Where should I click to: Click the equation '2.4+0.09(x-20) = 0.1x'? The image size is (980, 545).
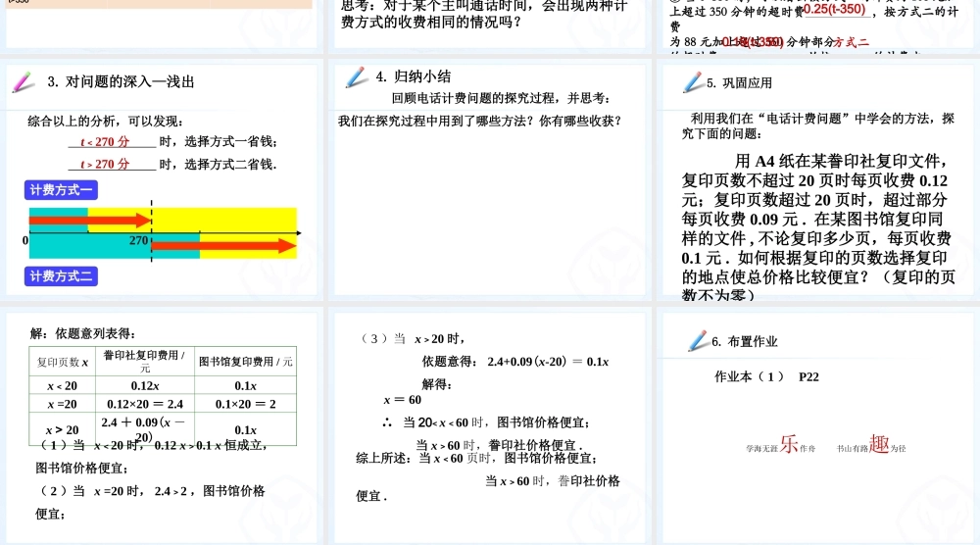point(548,362)
